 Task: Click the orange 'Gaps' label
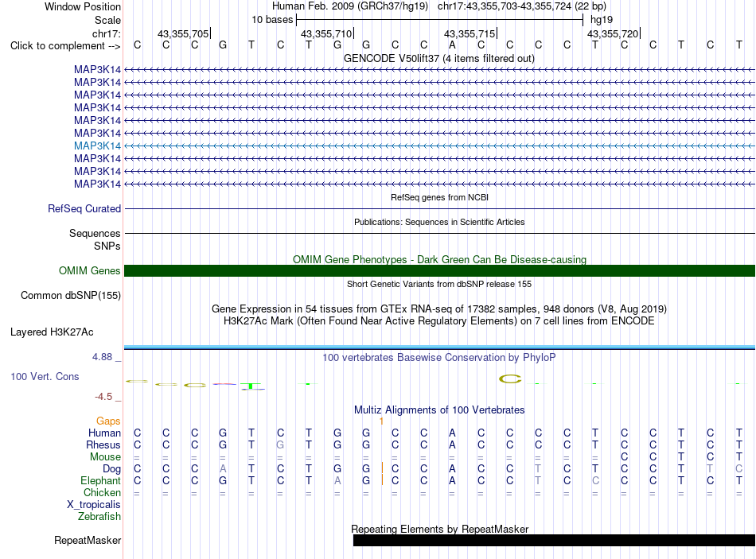tap(108, 421)
